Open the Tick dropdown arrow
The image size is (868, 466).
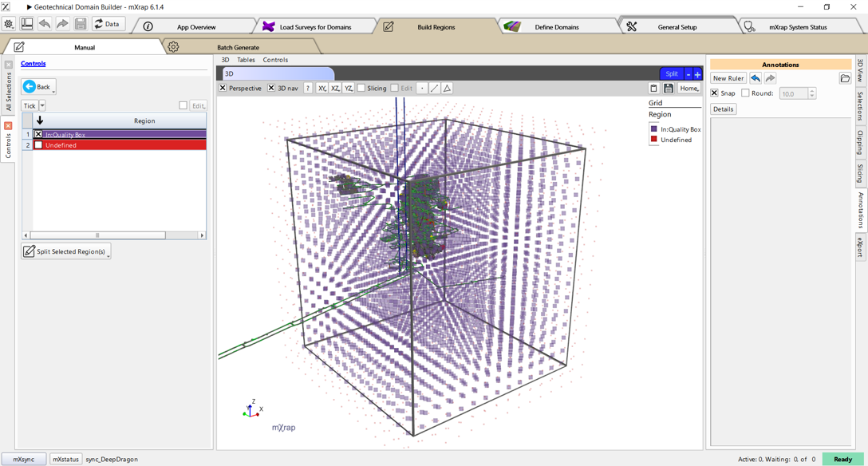[x=42, y=105]
